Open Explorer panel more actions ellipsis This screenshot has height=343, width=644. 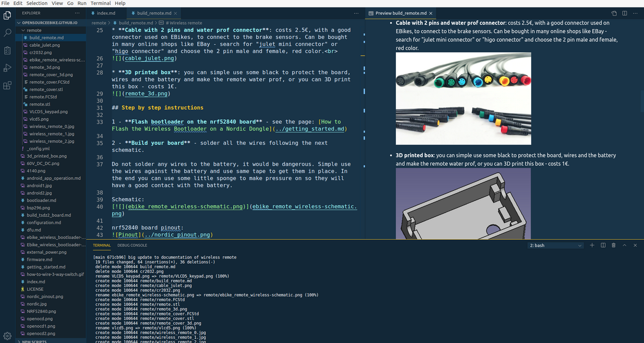coord(77,13)
